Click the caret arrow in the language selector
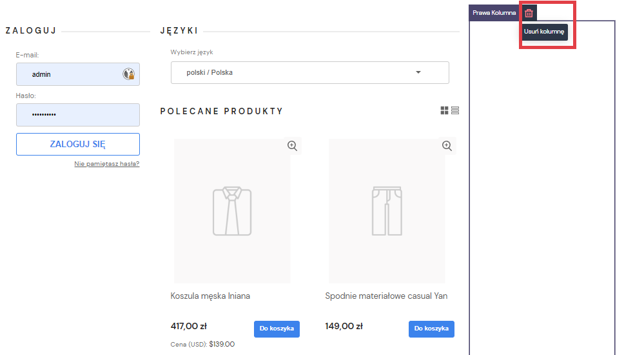 pos(418,72)
